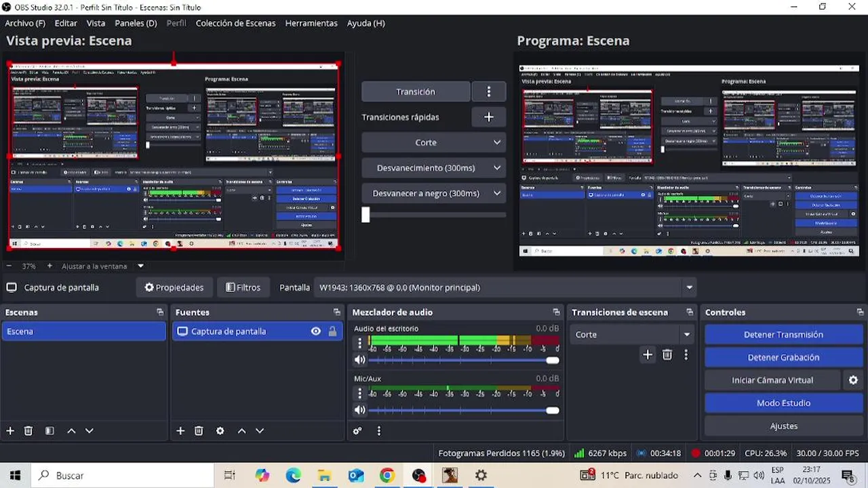Open the Herramientas menu
Screen dimensions: 868x488
[x=311, y=23]
